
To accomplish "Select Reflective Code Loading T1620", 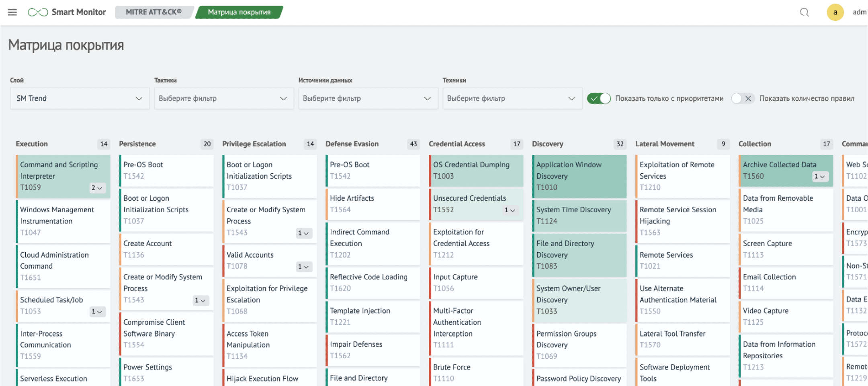I will coord(373,283).
